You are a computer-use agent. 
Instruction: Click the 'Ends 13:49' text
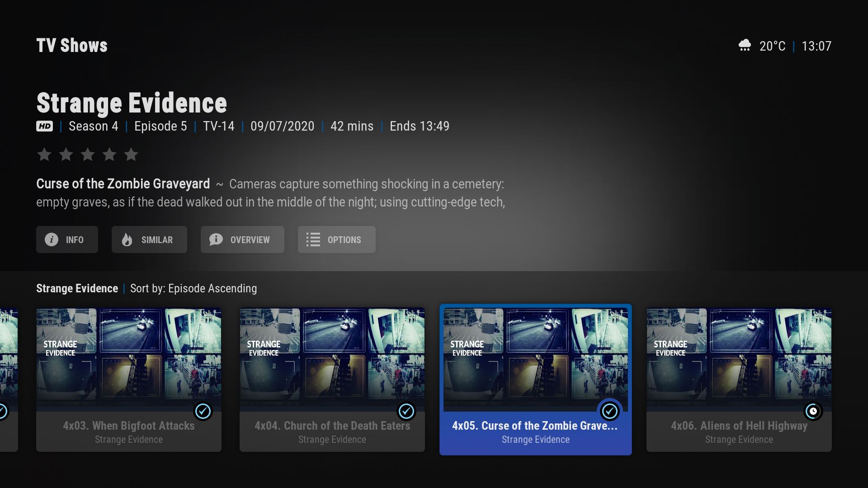point(420,127)
